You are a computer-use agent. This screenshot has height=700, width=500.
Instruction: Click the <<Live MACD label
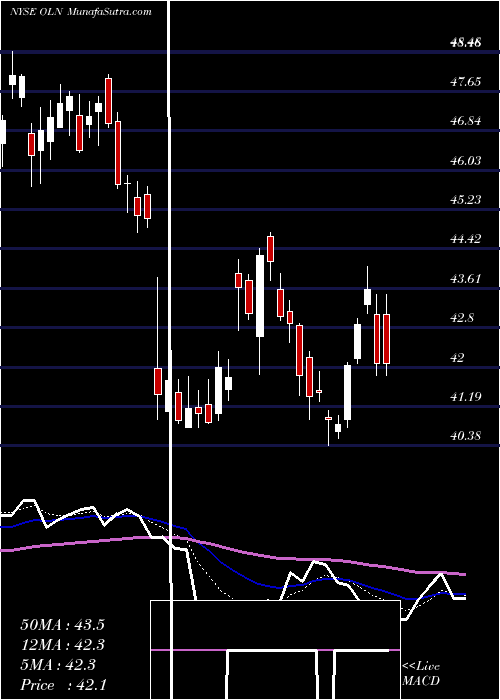(x=421, y=674)
